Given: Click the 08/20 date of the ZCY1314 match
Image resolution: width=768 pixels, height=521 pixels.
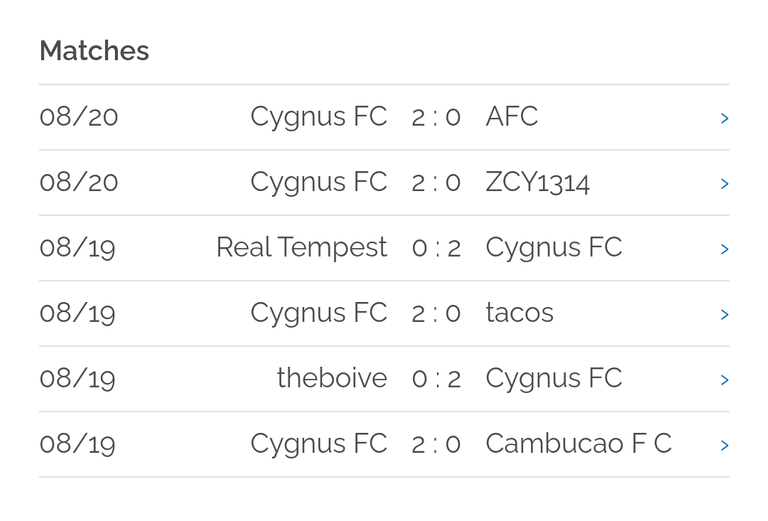Looking at the screenshot, I should (79, 183).
